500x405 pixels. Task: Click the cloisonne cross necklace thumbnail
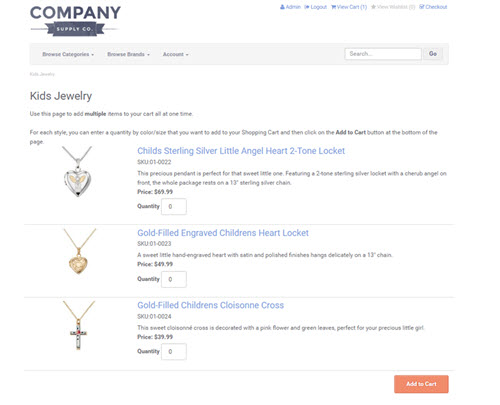tap(79, 325)
